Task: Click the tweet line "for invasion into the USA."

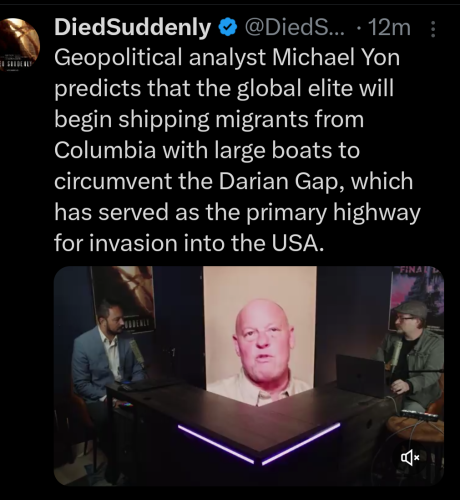Action: 189,243
